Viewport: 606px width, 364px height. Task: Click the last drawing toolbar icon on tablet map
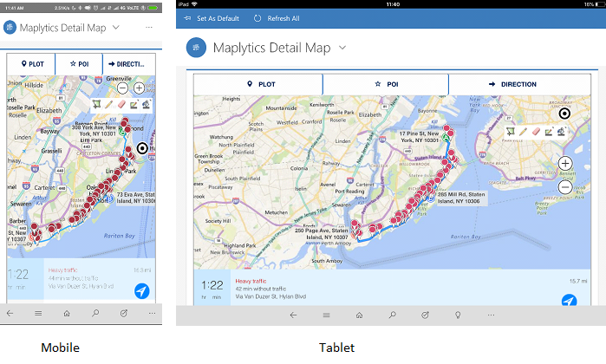pyautogui.click(x=561, y=132)
